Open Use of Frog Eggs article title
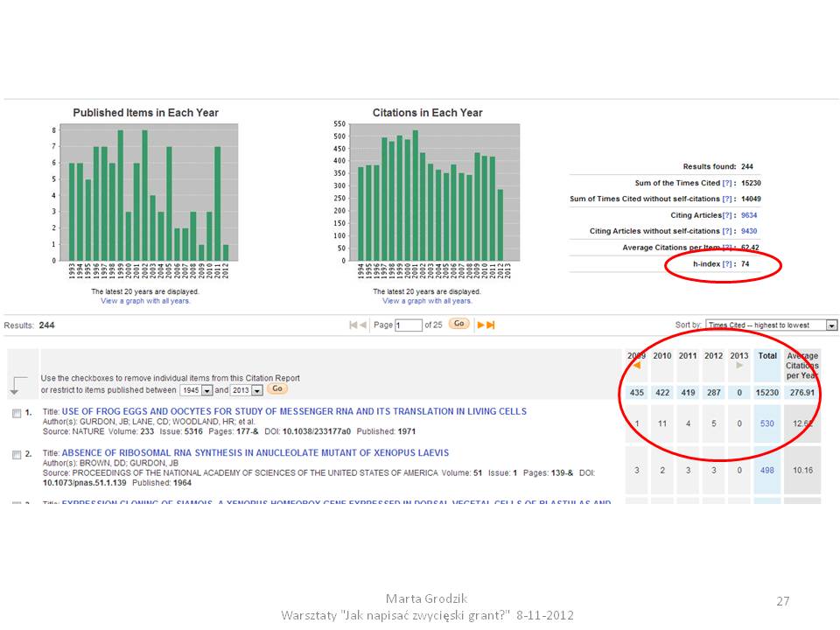The image size is (840, 630). 294,411
